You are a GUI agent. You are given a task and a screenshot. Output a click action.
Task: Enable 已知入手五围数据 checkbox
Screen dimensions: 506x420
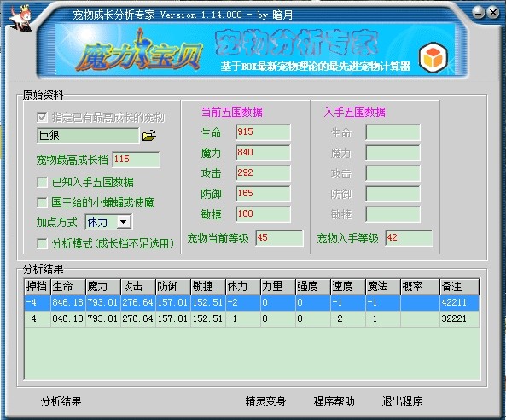click(x=43, y=182)
